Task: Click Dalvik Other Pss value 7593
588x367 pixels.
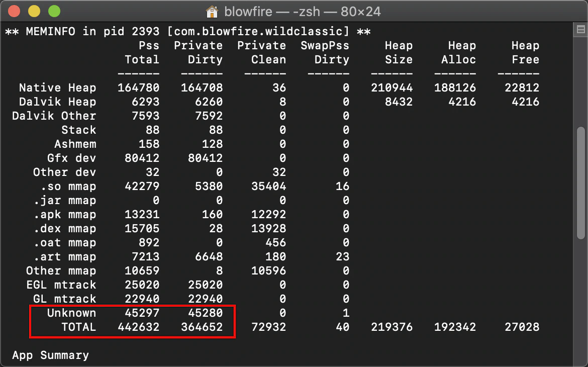Action: [x=146, y=116]
